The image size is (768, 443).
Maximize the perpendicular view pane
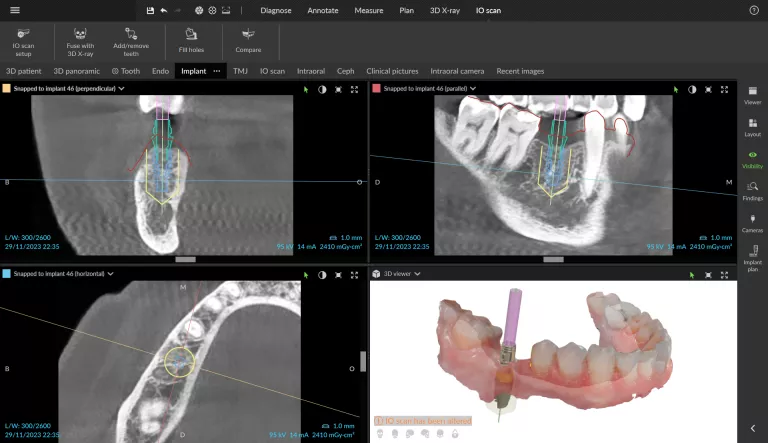point(354,89)
